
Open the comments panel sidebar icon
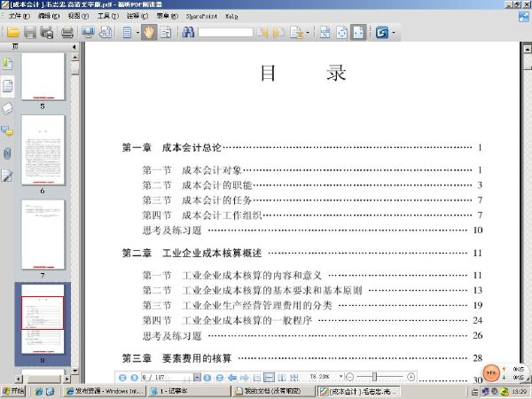click(x=7, y=131)
